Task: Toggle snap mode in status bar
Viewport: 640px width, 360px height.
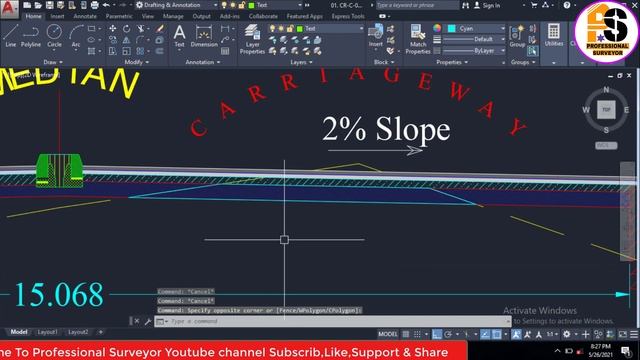Action: 417,334
